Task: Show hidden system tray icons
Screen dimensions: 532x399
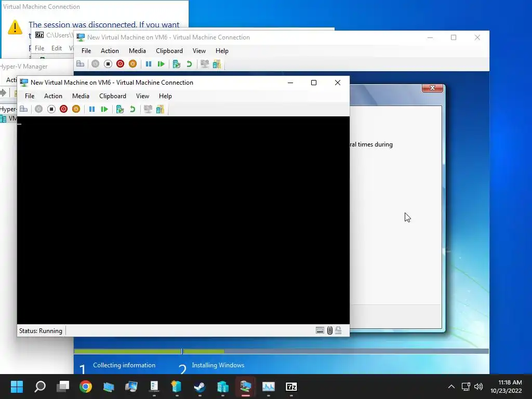Action: (x=451, y=387)
